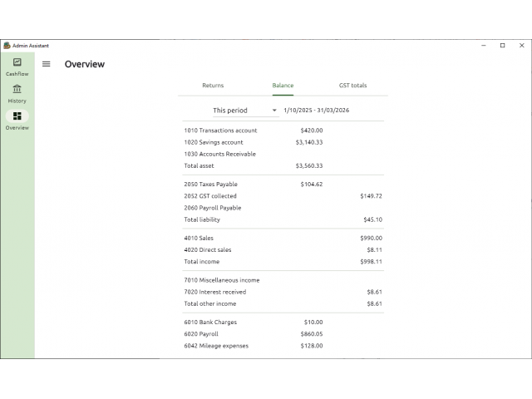Image resolution: width=532 pixels, height=399 pixels.
Task: Select the 4010 Sales row
Action: tap(199, 238)
